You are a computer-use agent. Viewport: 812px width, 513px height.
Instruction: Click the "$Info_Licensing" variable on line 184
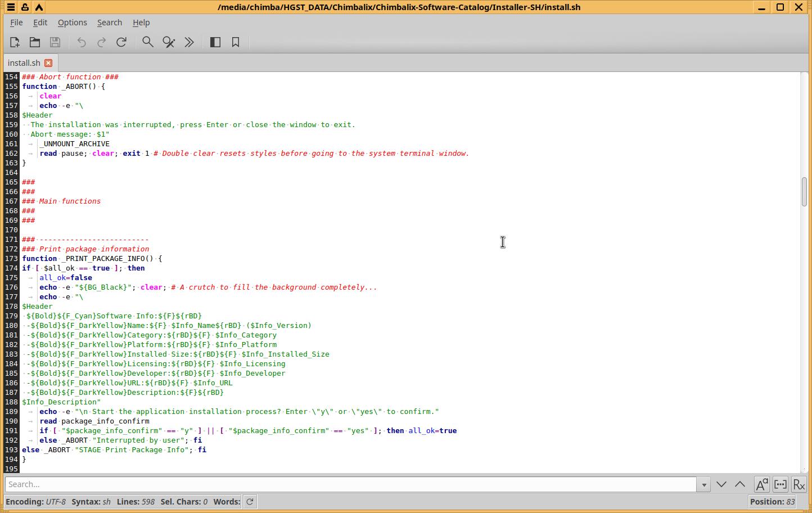[x=252, y=364]
